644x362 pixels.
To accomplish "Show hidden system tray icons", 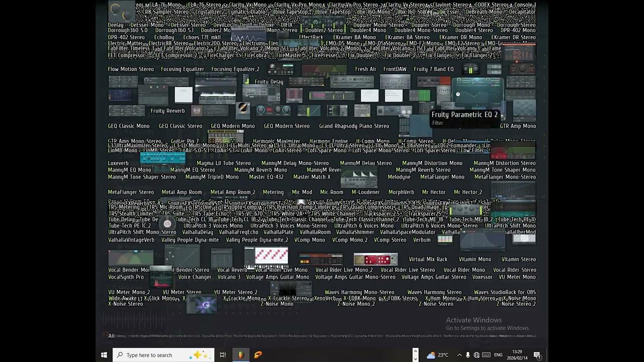I will tap(459, 355).
